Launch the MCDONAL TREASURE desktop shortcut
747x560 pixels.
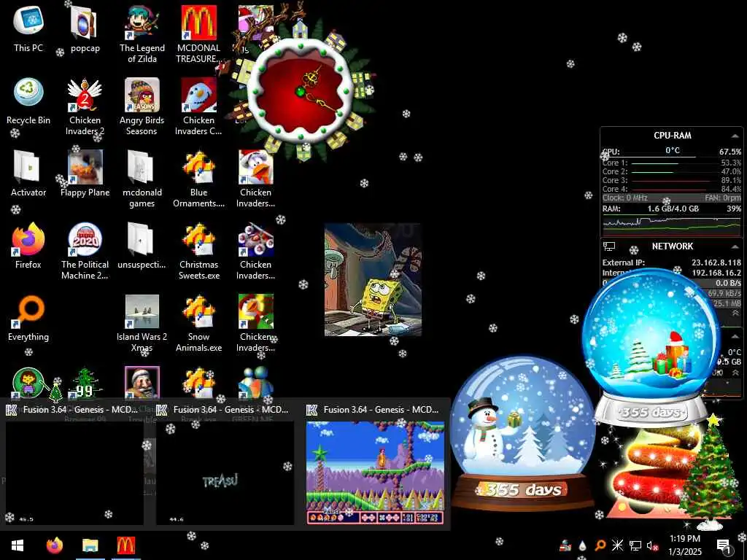click(198, 34)
